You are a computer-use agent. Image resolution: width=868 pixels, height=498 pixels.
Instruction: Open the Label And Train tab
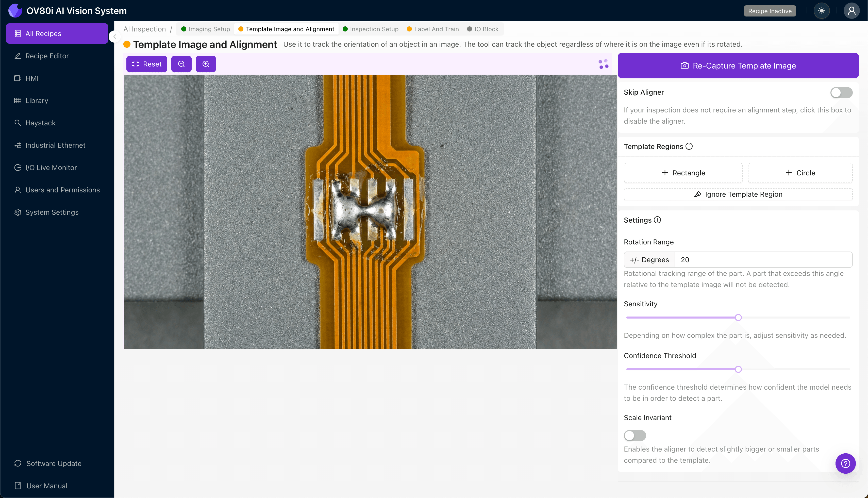(x=433, y=29)
